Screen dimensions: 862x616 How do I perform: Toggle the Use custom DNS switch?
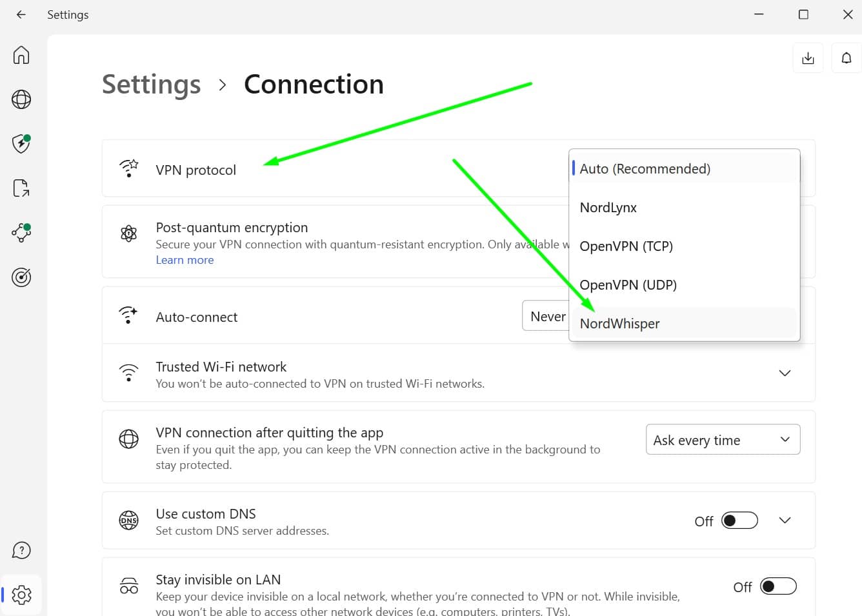(739, 521)
